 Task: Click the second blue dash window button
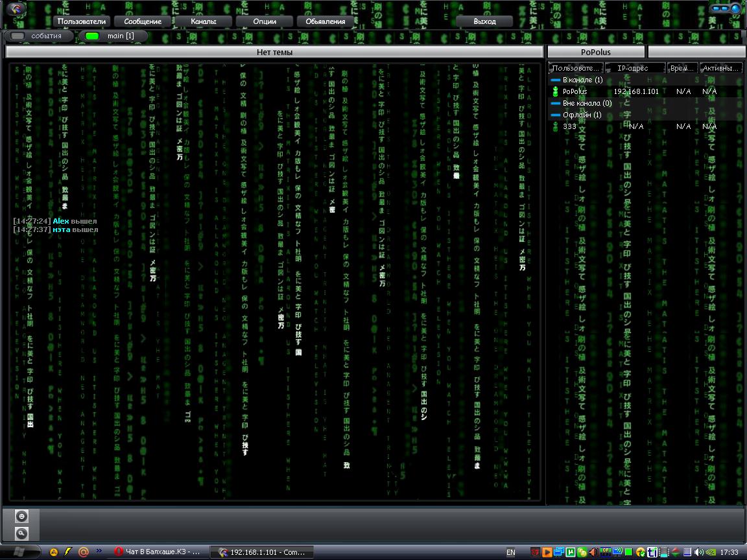pyautogui.click(x=724, y=8)
